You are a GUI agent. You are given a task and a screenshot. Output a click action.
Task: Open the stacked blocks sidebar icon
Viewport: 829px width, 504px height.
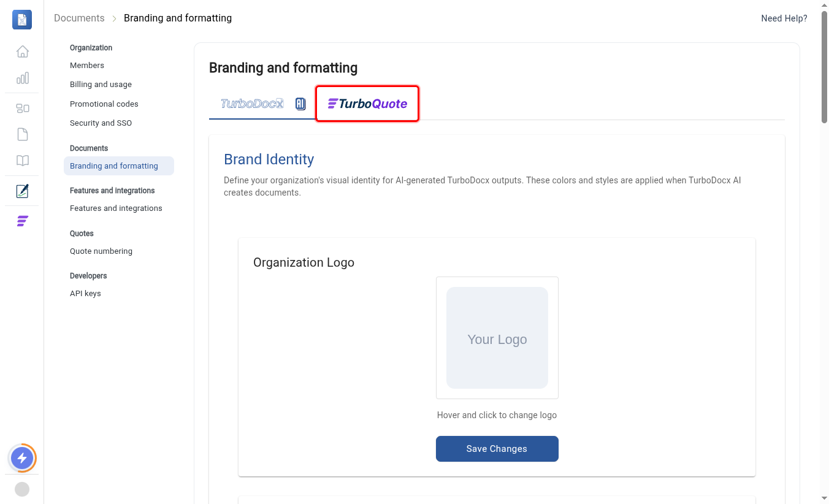click(23, 109)
